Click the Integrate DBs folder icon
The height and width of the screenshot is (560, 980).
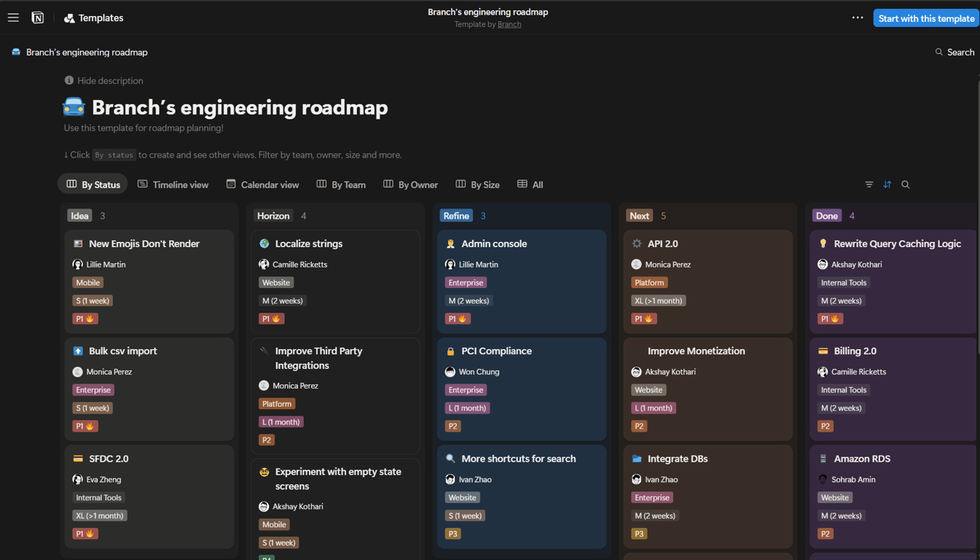(637, 459)
